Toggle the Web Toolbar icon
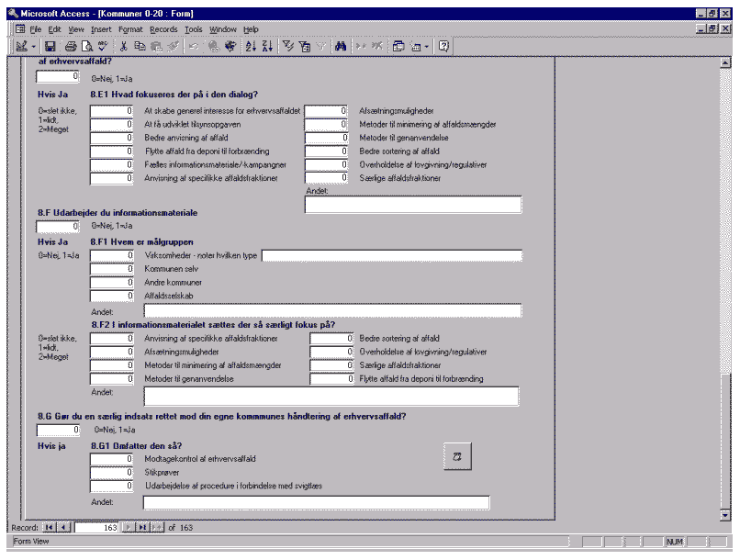The image size is (740, 560). 230,46
